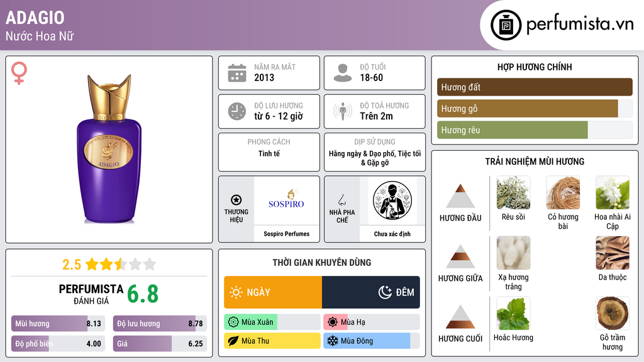Click the Hợp hương chính heading
The image size is (644, 362).
point(535,67)
